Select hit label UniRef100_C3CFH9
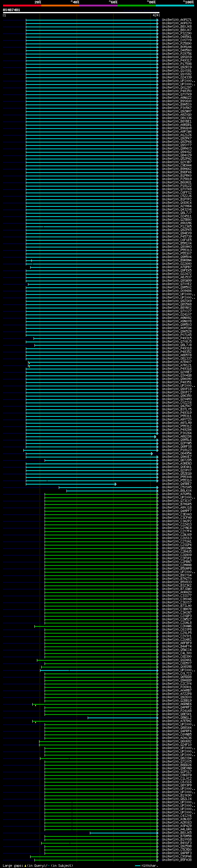Screen dimensions: 197x868 point(177,518)
